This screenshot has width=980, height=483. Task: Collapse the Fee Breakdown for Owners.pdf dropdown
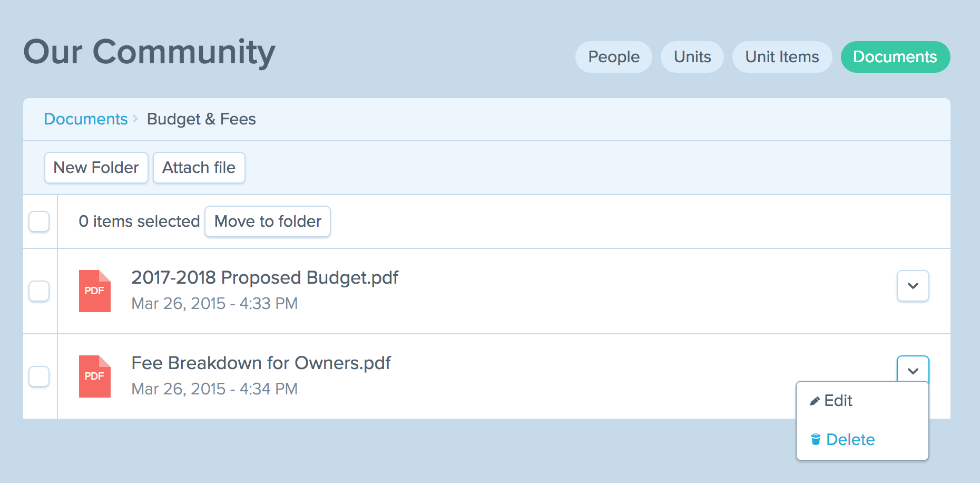913,370
